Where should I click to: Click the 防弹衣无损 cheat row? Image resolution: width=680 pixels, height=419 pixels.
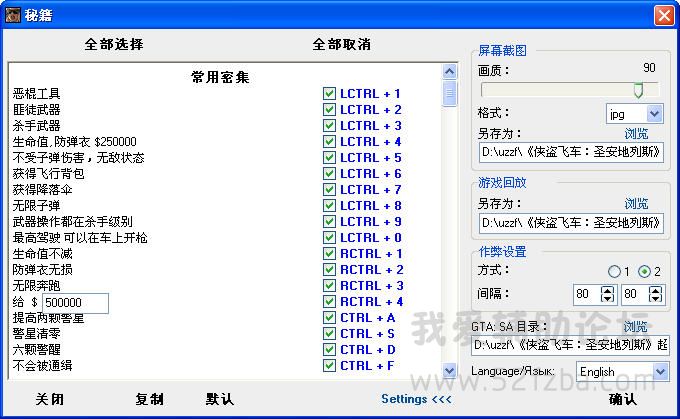pos(42,270)
